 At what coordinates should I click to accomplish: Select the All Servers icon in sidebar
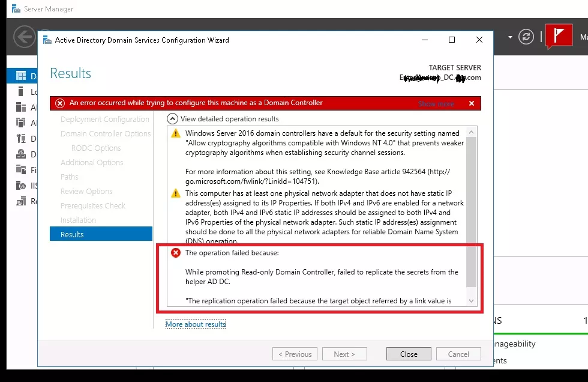[x=21, y=108]
